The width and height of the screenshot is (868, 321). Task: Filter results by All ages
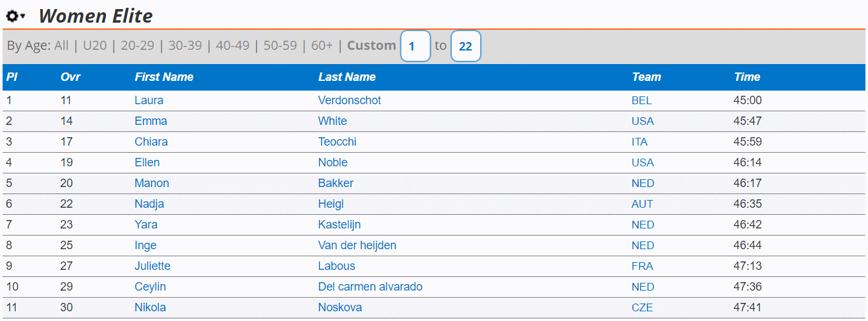61,46
